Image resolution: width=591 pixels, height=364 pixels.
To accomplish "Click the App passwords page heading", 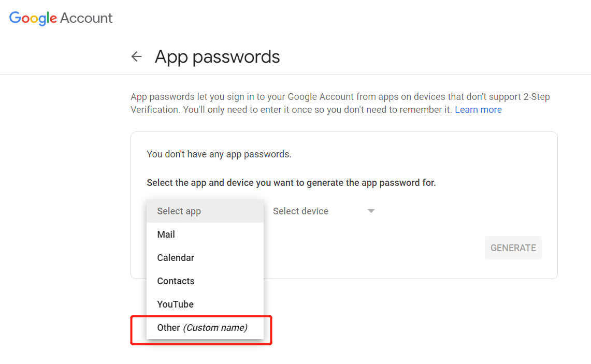I will point(217,57).
